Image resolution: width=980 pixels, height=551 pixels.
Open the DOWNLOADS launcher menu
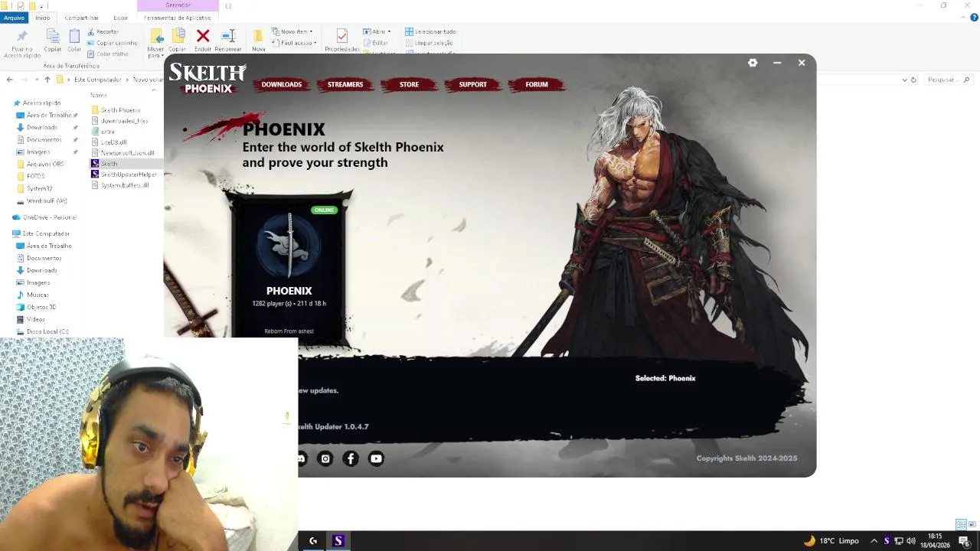pos(282,84)
